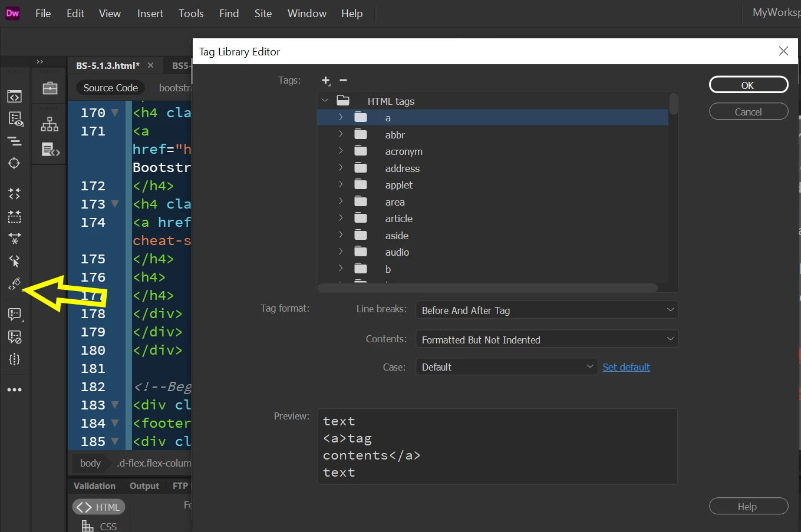Viewport: 801px width, 532px height.
Task: Open the Help menu
Action: click(352, 13)
